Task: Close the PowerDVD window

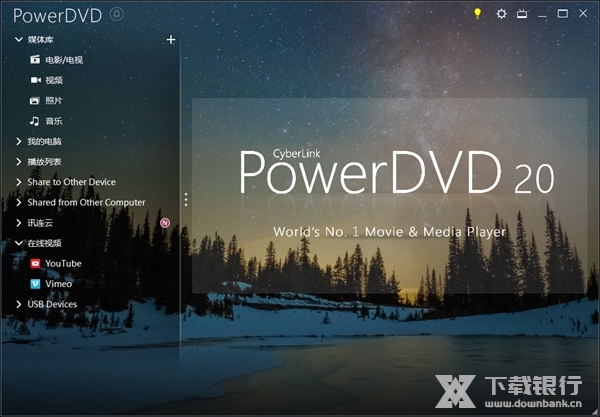Action: 583,13
